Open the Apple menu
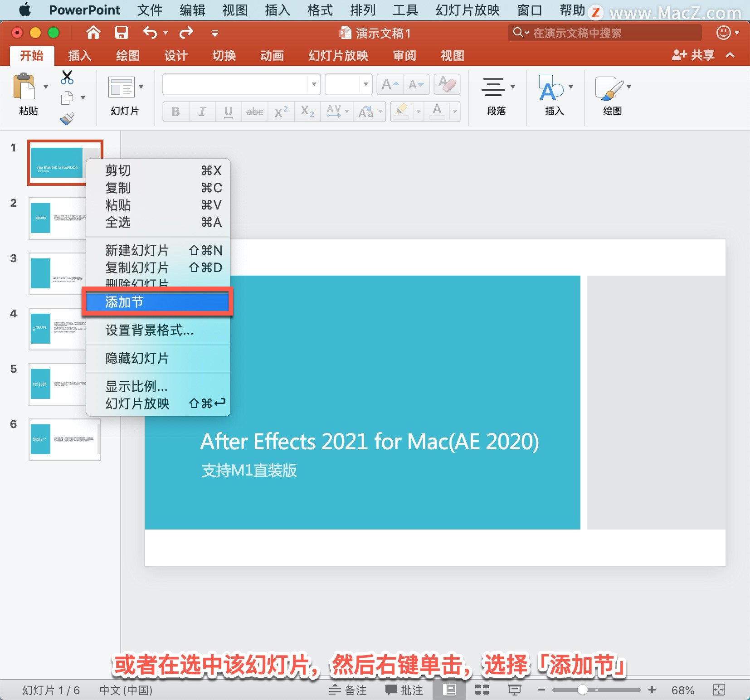This screenshot has width=750, height=700. (x=25, y=10)
